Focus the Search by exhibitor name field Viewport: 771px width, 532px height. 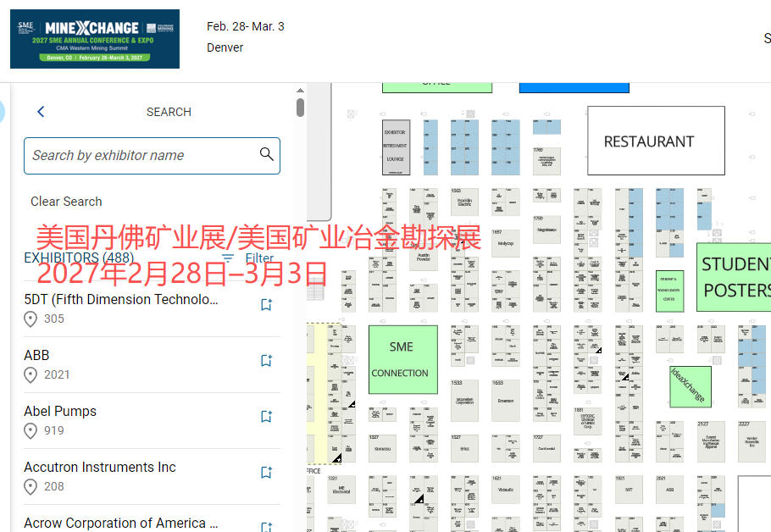tap(140, 156)
